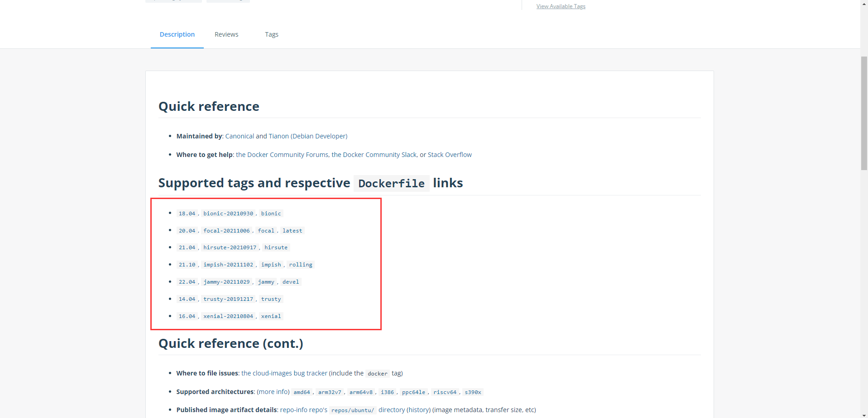Open the Canonical maintainer link
This screenshot has height=418, width=868.
[x=240, y=136]
